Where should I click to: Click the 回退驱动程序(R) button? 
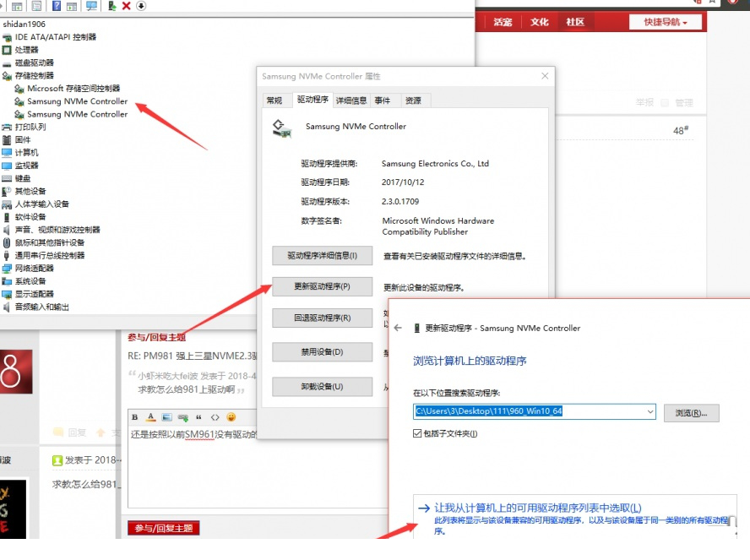(323, 318)
